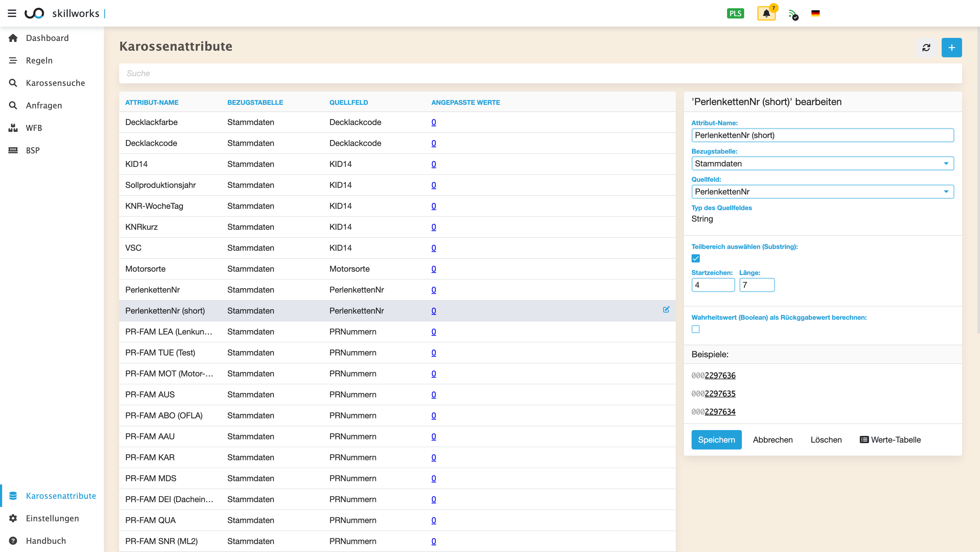Viewport: 980px width, 552px height.
Task: Go to Einstellungen in the sidebar
Action: (x=52, y=518)
